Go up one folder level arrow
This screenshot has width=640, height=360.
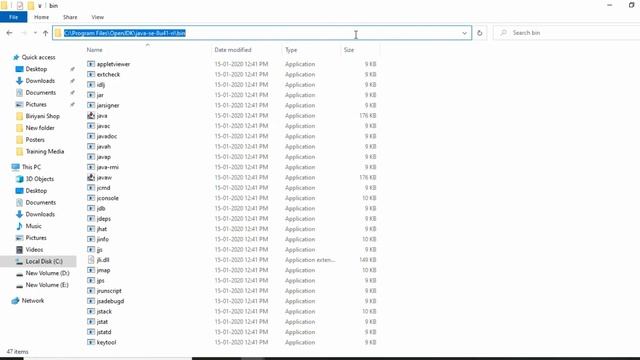click(x=45, y=33)
